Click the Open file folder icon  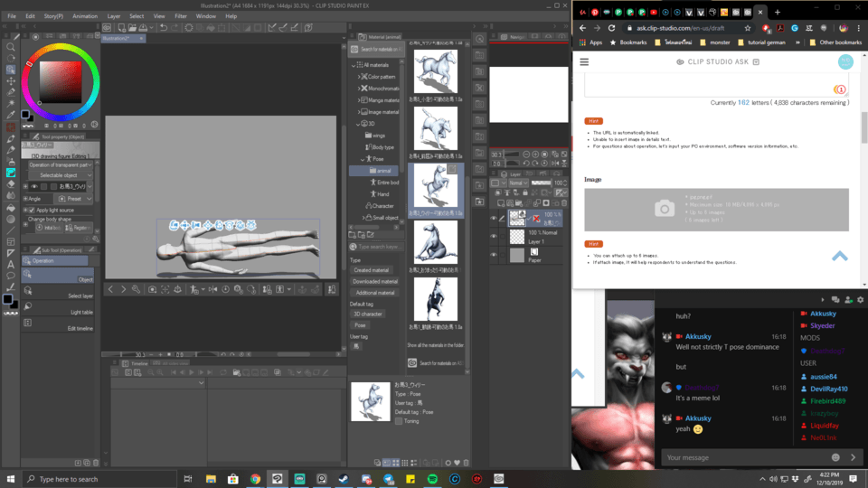(x=133, y=28)
